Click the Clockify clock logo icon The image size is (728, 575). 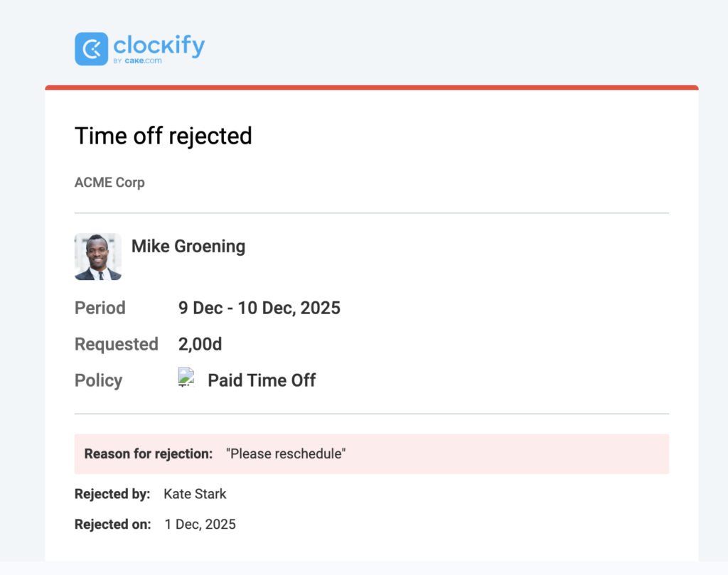click(91, 48)
